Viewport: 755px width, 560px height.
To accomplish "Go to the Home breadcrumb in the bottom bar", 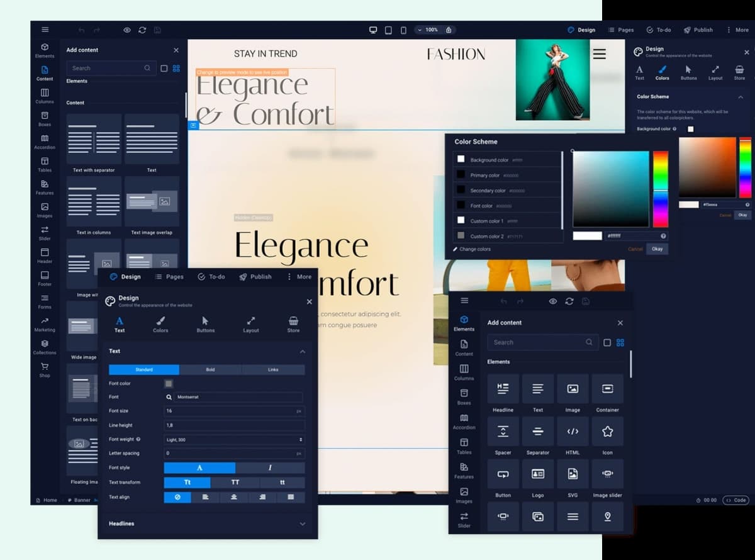I will click(47, 500).
